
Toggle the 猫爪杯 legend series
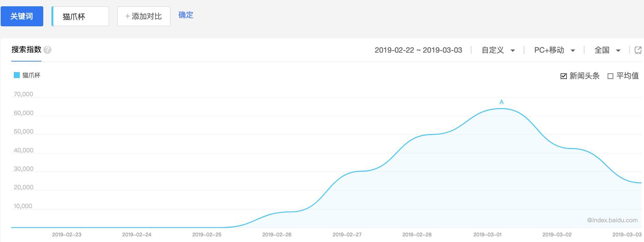point(27,75)
